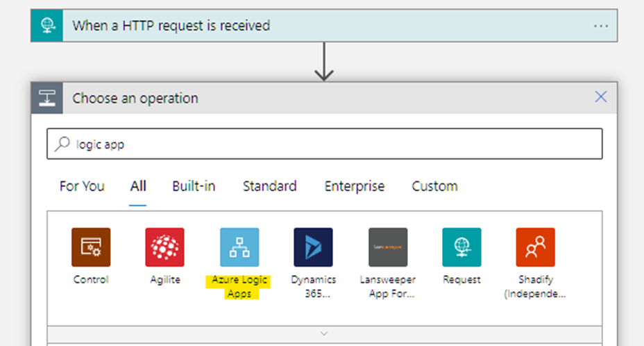This screenshot has width=644, height=346.
Task: Select the Dynamics 365 connector icon
Action: 314,247
